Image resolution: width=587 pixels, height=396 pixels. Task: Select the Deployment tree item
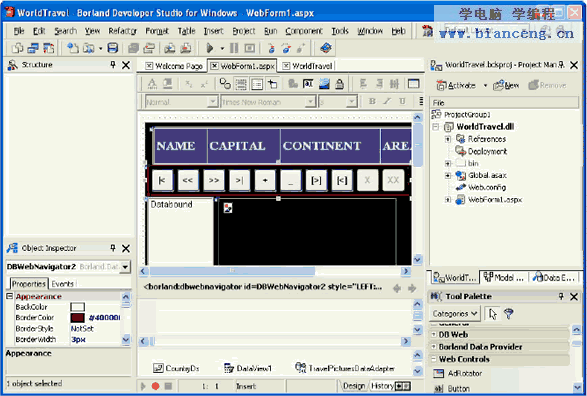pos(487,151)
